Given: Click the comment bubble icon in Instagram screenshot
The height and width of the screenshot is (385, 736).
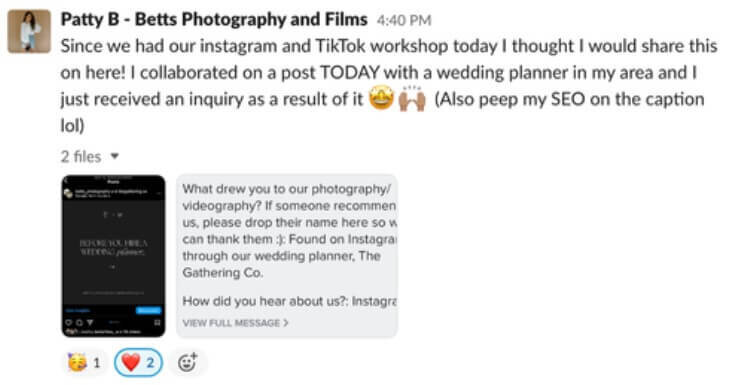Looking at the screenshot, I should (79, 323).
